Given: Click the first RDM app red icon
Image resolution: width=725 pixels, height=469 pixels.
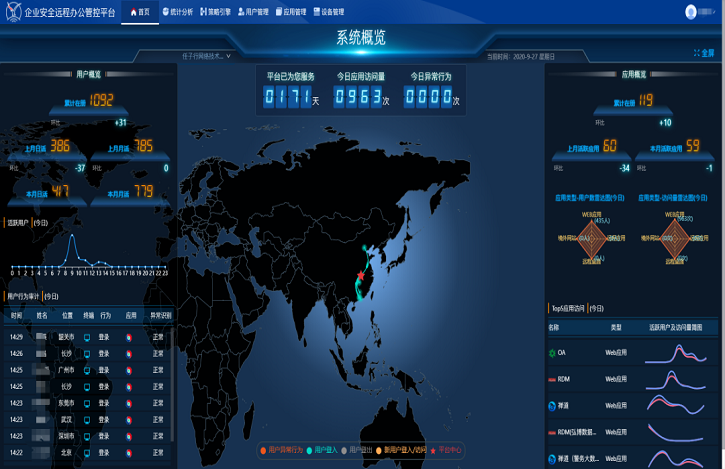Looking at the screenshot, I should tap(551, 379).
